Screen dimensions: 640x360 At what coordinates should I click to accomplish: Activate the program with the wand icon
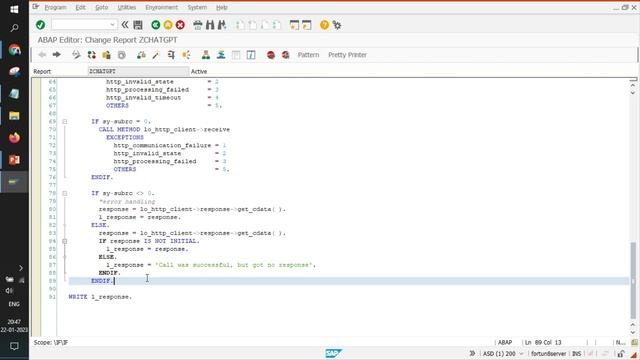[156, 55]
